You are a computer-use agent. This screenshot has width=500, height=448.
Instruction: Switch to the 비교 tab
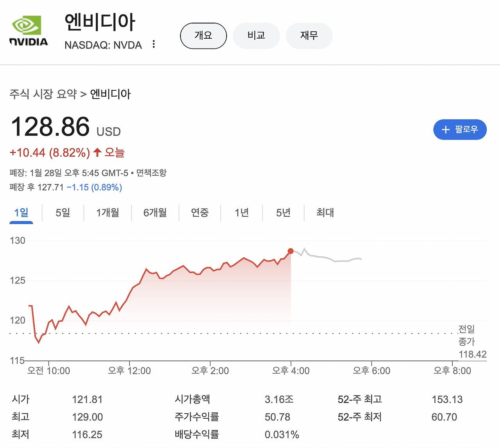[x=256, y=36]
